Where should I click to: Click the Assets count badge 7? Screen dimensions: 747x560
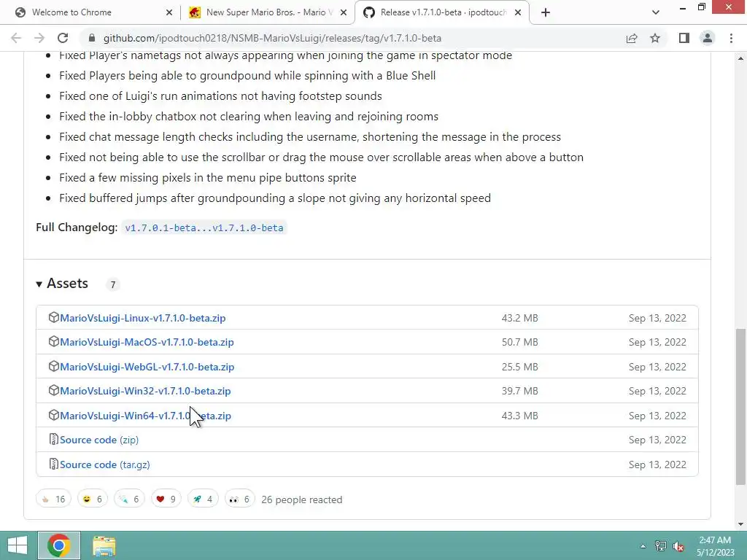(x=113, y=285)
